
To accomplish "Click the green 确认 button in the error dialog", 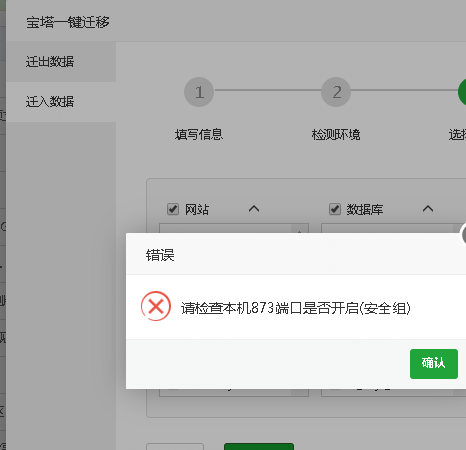I will [x=434, y=364].
